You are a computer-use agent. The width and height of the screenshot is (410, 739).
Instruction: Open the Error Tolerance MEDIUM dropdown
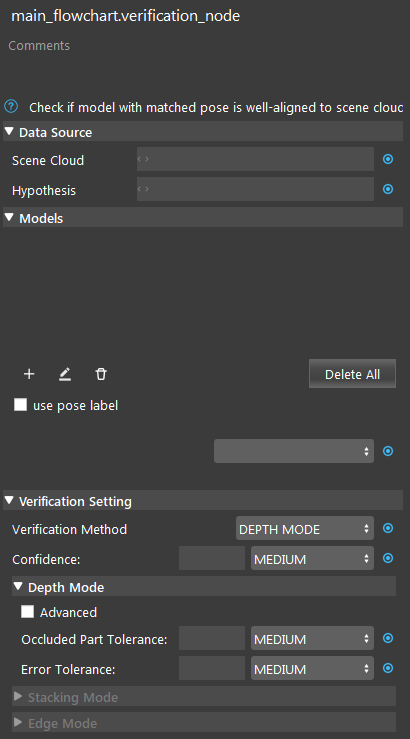coord(312,668)
